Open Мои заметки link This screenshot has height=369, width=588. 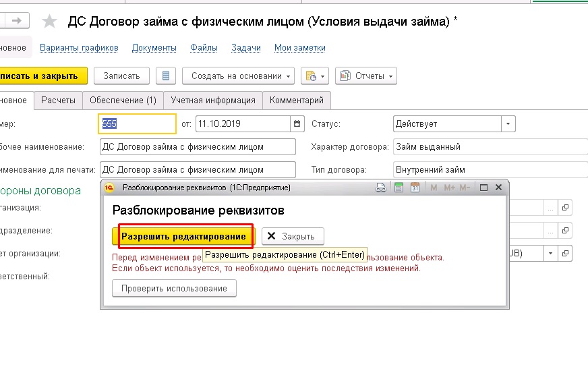pos(300,48)
